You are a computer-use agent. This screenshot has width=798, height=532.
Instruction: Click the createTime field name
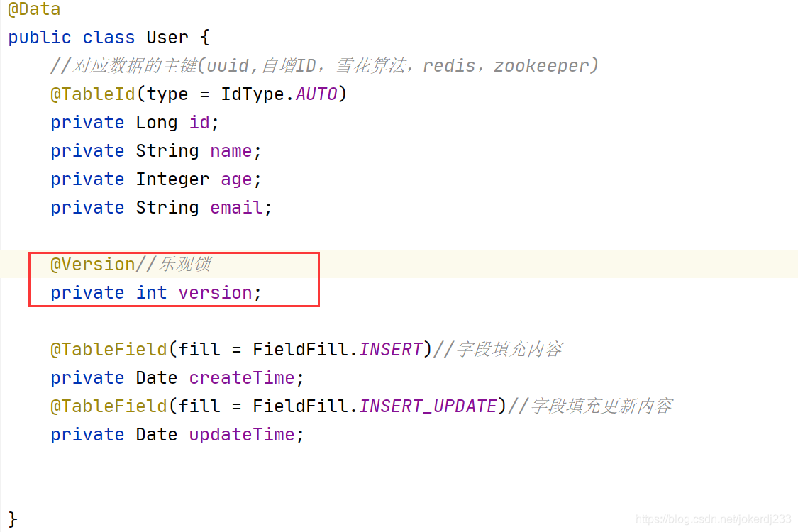242,378
